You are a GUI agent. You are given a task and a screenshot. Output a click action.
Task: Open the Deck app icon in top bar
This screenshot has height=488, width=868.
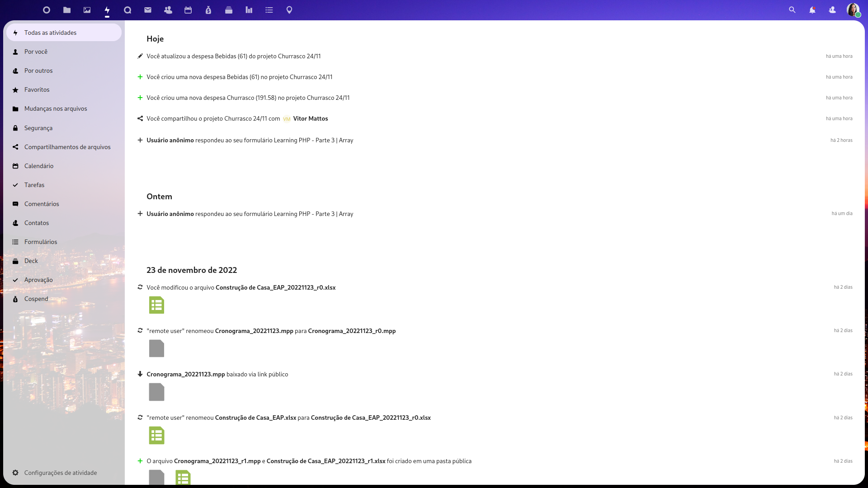coord(229,10)
